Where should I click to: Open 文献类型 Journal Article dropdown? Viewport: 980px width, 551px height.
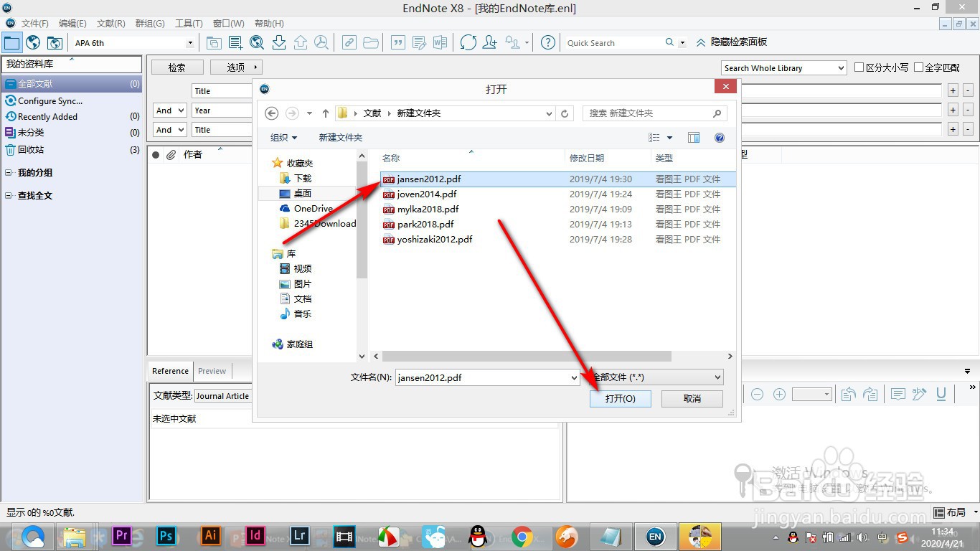pyautogui.click(x=222, y=395)
